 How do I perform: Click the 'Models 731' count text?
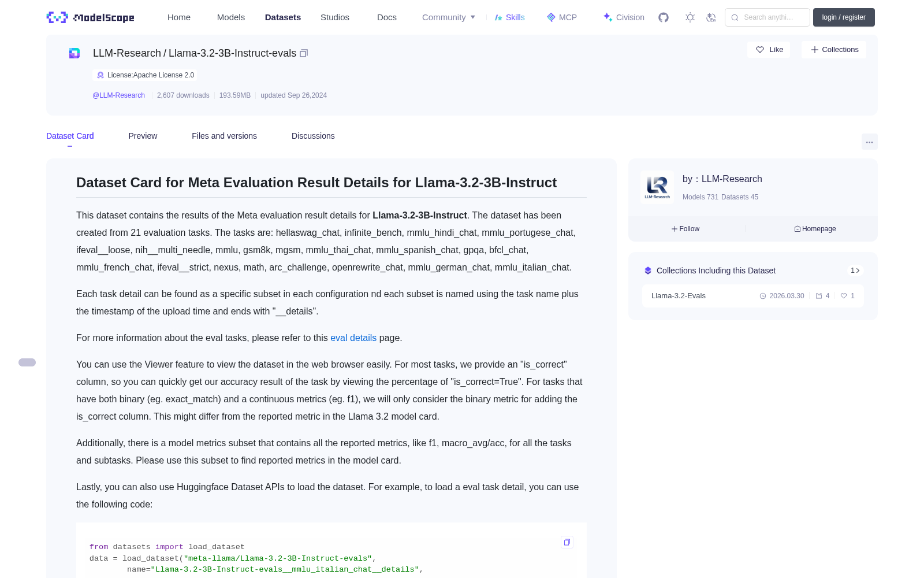pyautogui.click(x=701, y=197)
